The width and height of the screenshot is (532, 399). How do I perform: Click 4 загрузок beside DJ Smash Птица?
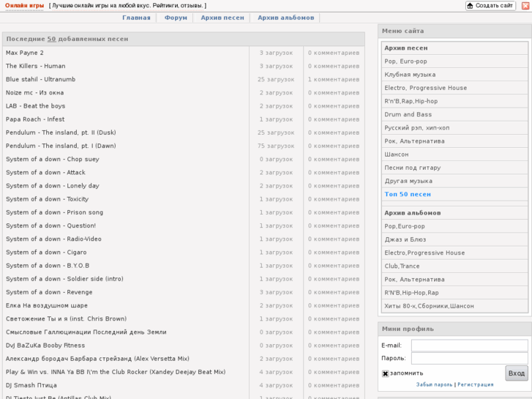(276, 385)
